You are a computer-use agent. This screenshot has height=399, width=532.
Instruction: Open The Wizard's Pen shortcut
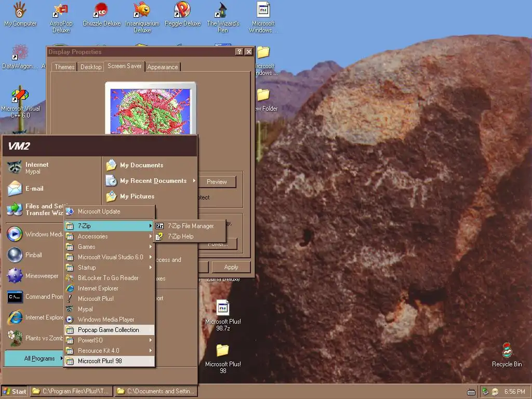(223, 18)
